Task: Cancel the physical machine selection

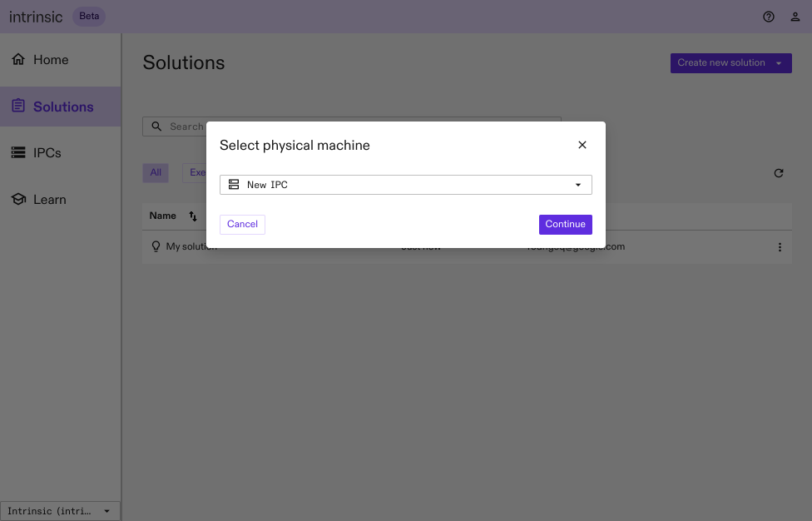Action: [x=242, y=224]
